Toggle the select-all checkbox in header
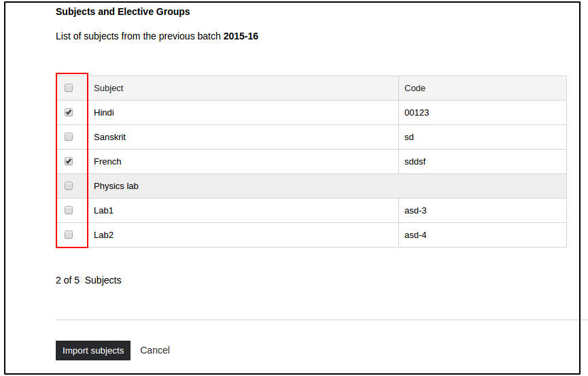Viewport: 588px width, 376px height. [x=69, y=88]
